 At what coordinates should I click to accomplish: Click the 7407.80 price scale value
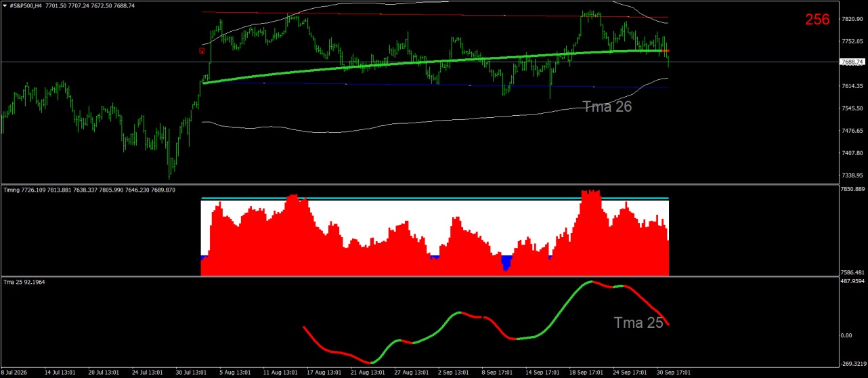click(x=852, y=153)
